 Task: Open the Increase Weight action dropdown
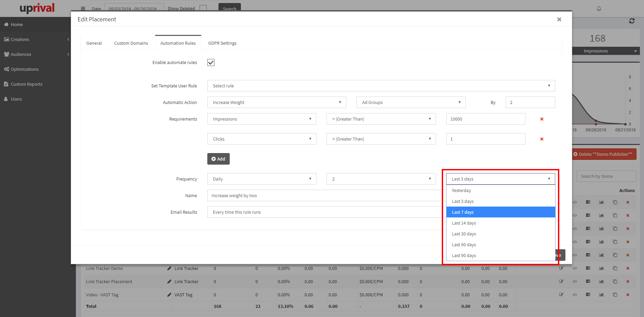tap(277, 102)
